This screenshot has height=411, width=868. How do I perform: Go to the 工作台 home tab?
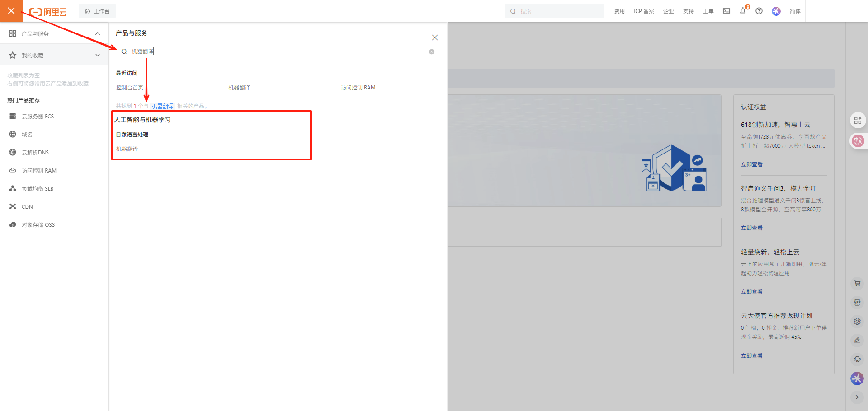tap(97, 11)
